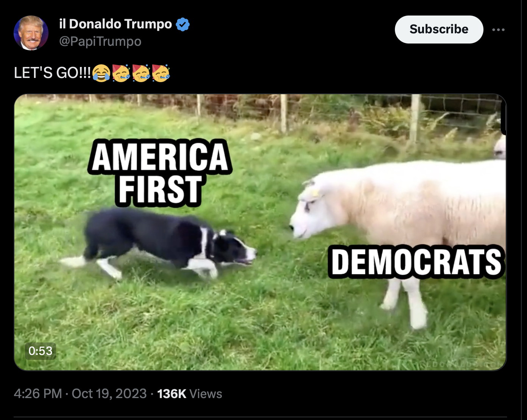The width and height of the screenshot is (527, 420).
Task: Open the 4:26 PM timestamp link
Action: coord(38,394)
